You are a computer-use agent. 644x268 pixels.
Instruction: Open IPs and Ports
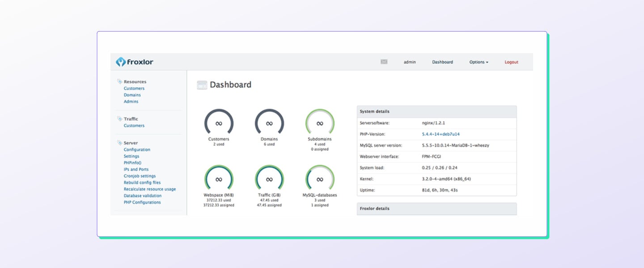tap(136, 169)
